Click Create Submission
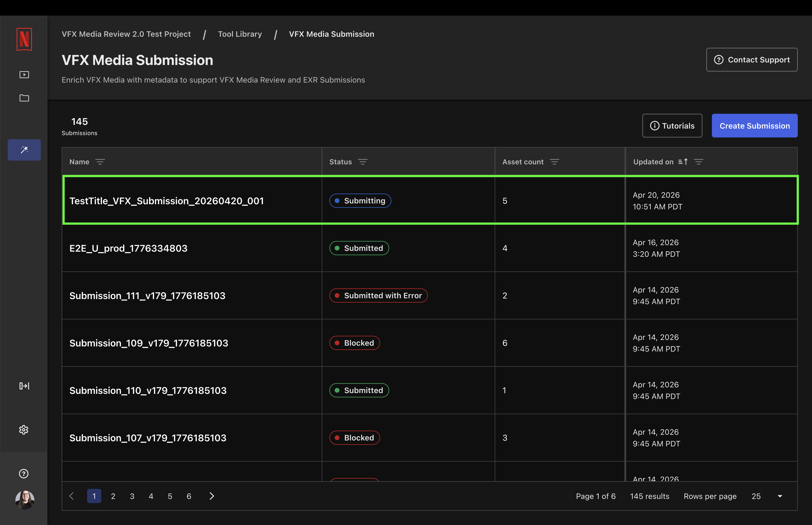812x525 pixels. coord(754,126)
